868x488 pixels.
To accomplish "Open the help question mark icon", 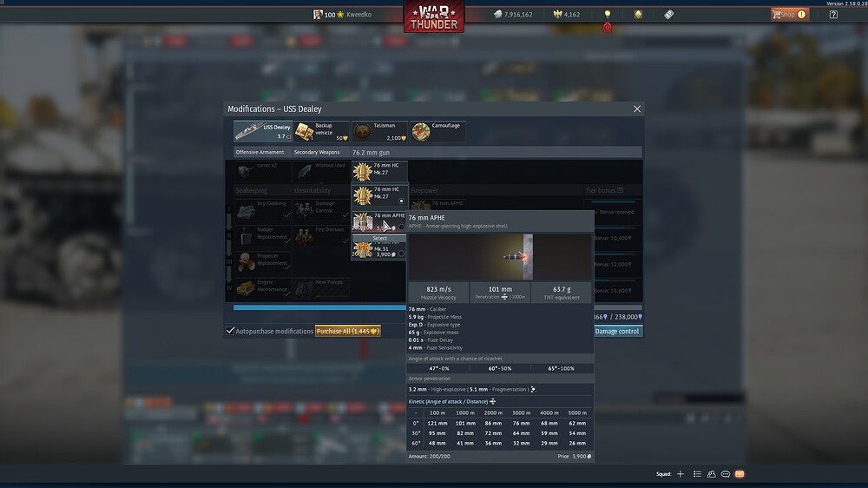I will pos(833,15).
